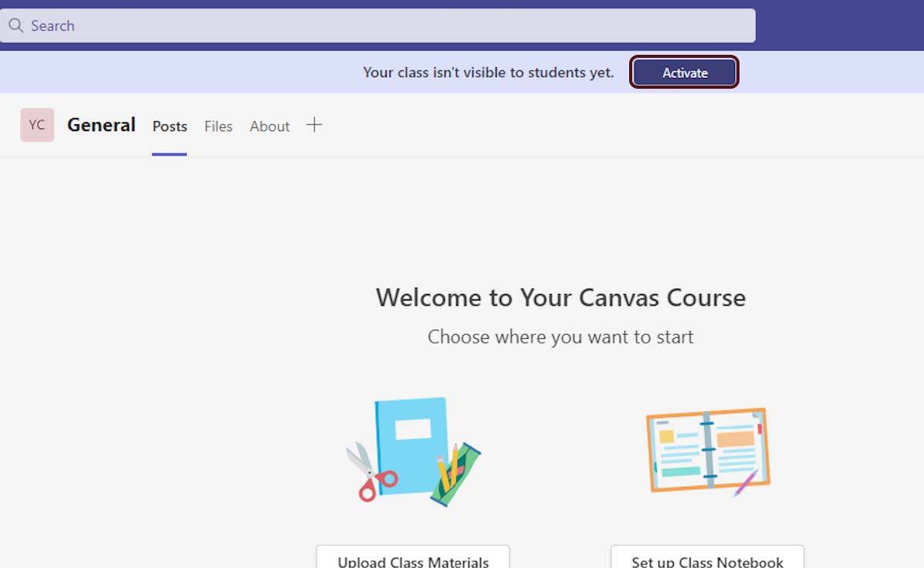This screenshot has width=924, height=568.
Task: Open the Posts tab
Action: pyautogui.click(x=170, y=126)
